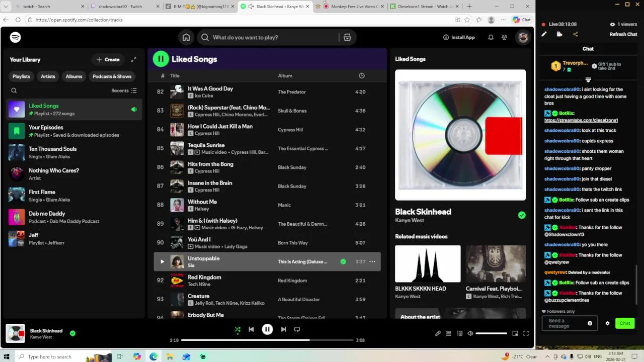Open share icon in stream window
Image resolution: width=644 pixels, height=362 pixels.
(x=575, y=34)
